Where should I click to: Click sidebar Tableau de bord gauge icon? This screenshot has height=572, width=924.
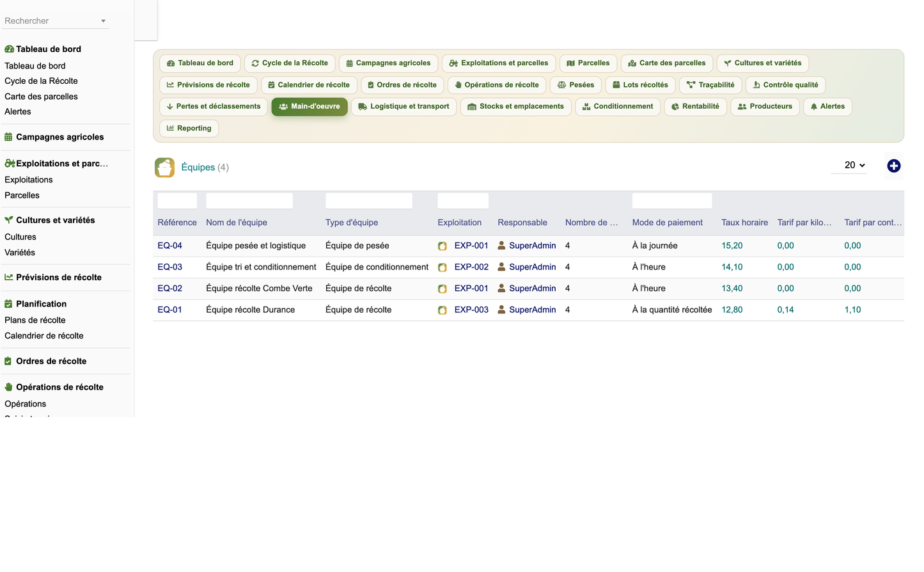pyautogui.click(x=9, y=49)
